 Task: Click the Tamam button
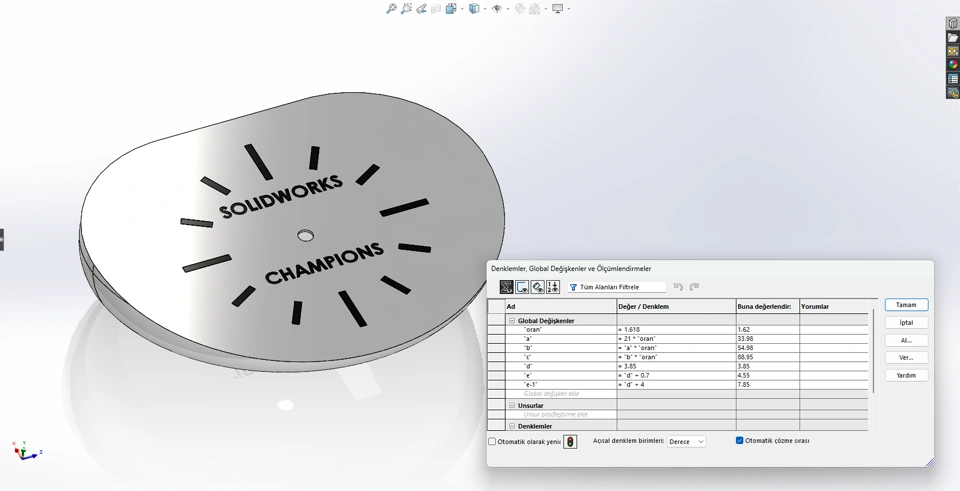click(x=906, y=305)
